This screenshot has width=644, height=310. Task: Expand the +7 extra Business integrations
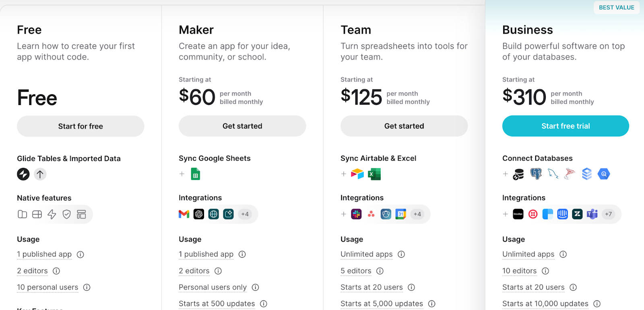(608, 214)
